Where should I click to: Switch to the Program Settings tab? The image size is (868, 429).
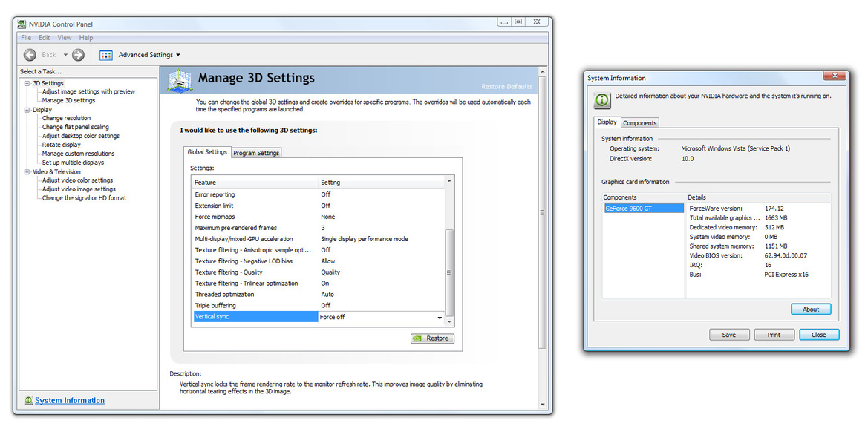[255, 153]
